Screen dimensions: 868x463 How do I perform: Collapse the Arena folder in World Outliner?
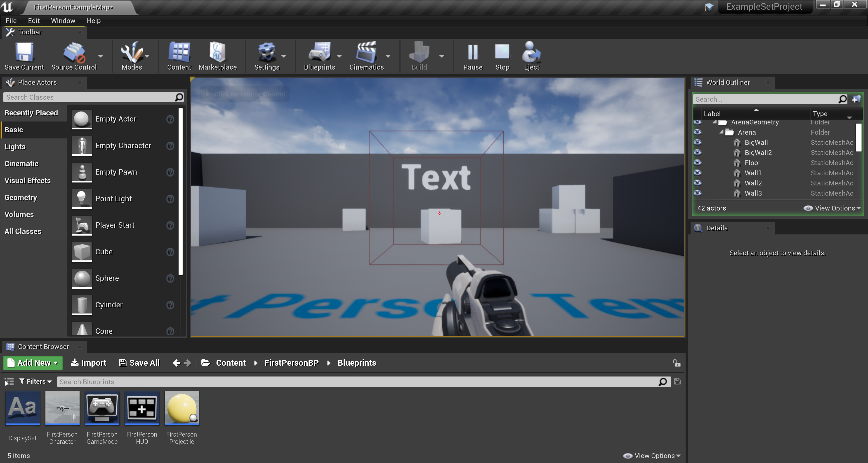click(721, 132)
